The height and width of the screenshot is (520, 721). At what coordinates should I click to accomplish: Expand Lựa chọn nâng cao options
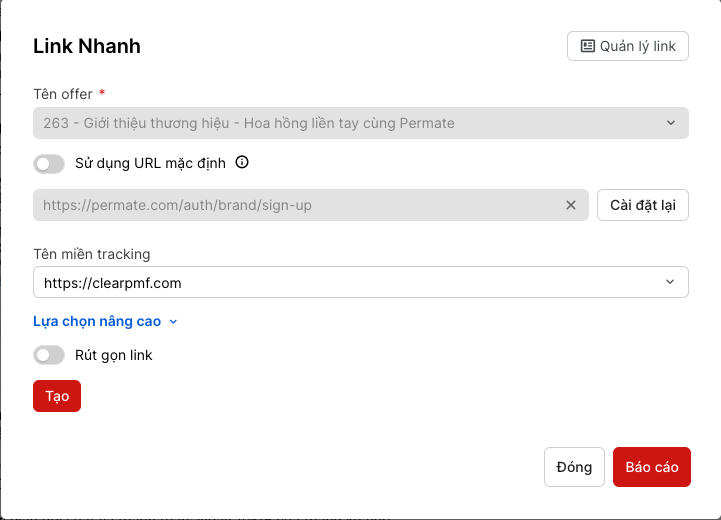[98, 322]
